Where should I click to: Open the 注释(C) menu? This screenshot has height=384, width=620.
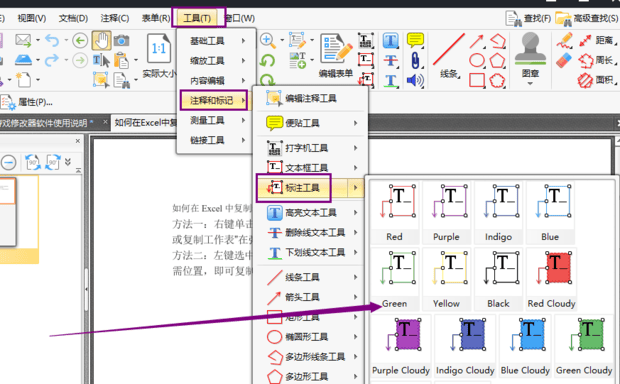click(x=115, y=18)
